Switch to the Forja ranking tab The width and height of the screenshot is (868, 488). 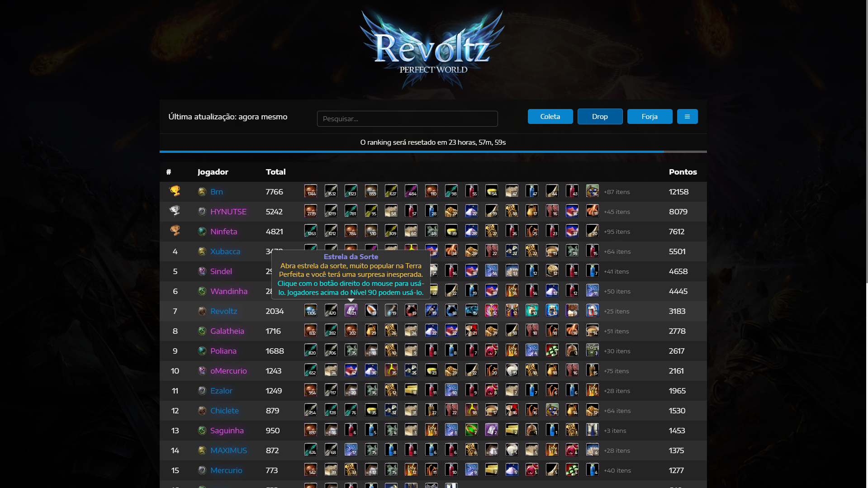[650, 116]
